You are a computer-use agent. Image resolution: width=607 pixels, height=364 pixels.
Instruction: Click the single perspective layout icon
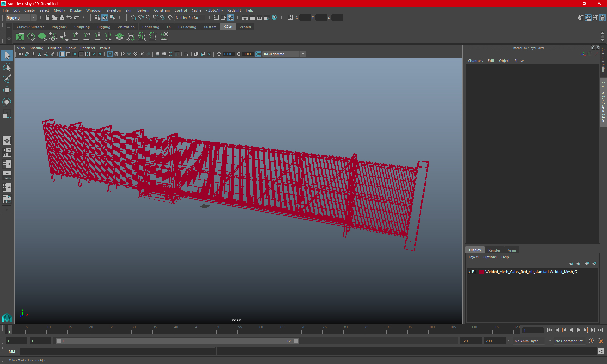[7, 141]
